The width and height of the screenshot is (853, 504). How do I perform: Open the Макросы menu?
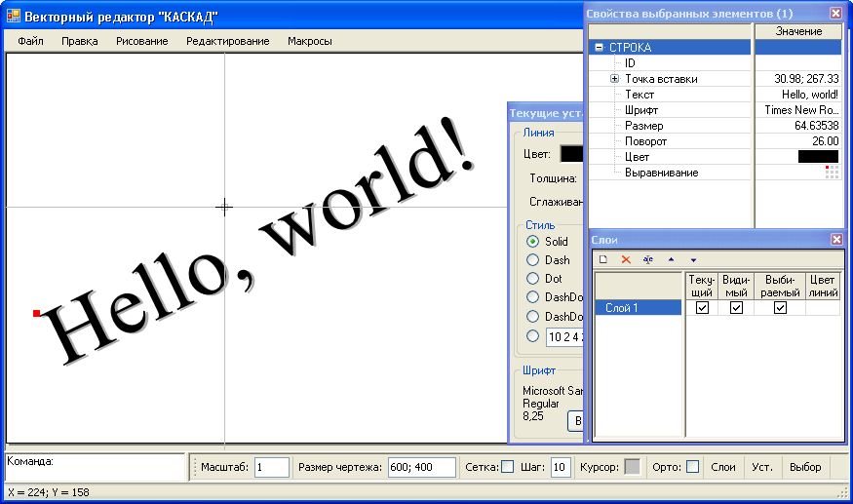tap(309, 41)
